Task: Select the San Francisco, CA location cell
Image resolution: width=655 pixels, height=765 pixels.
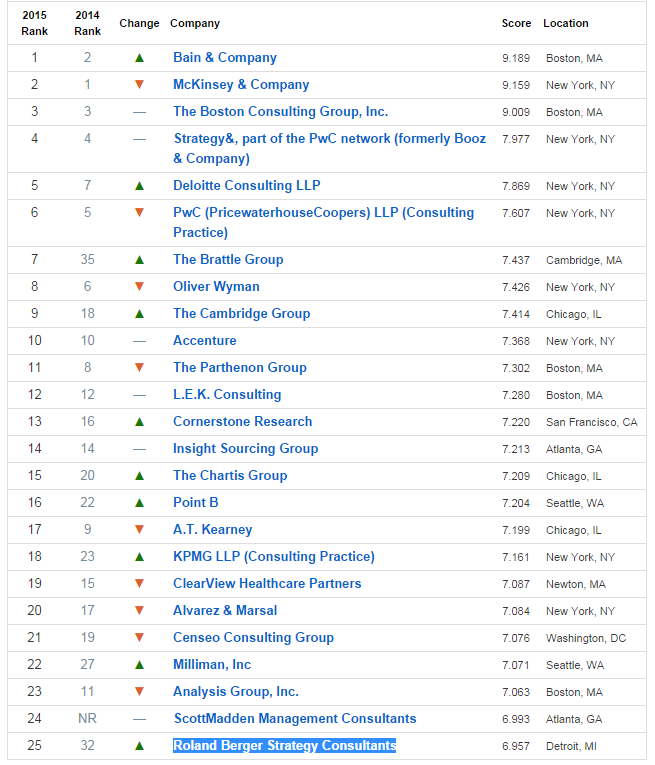Action: [x=592, y=423]
